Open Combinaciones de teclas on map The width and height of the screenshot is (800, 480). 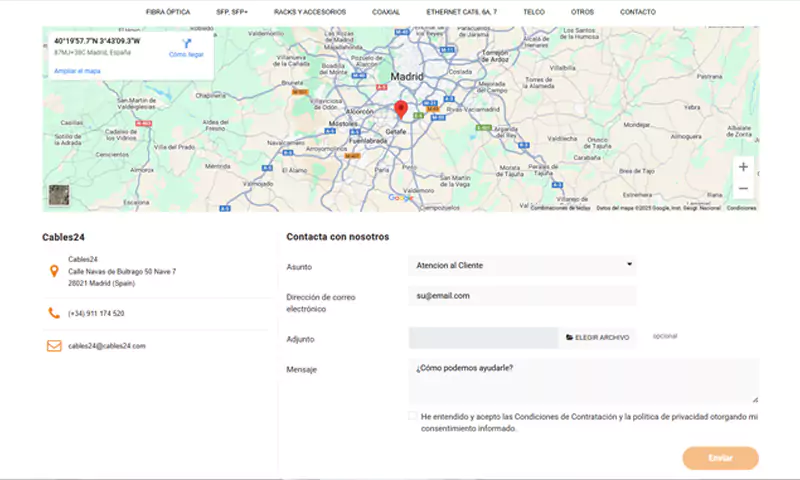[x=560, y=208]
